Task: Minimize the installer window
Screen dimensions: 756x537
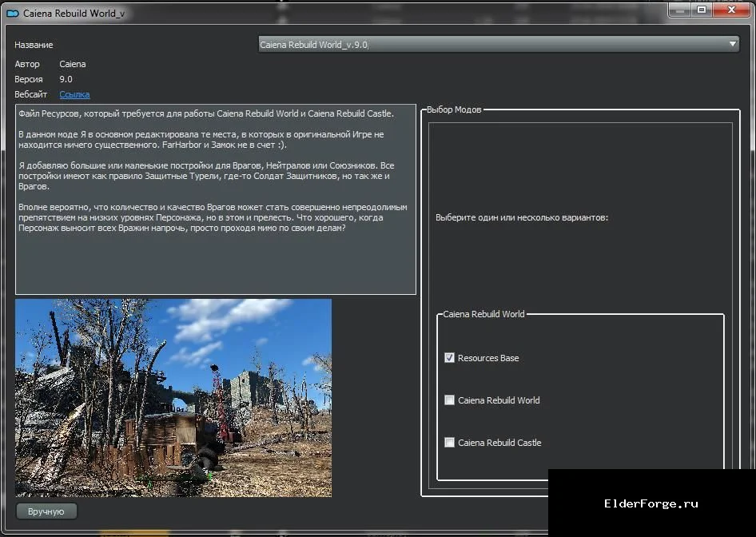Action: (x=680, y=10)
